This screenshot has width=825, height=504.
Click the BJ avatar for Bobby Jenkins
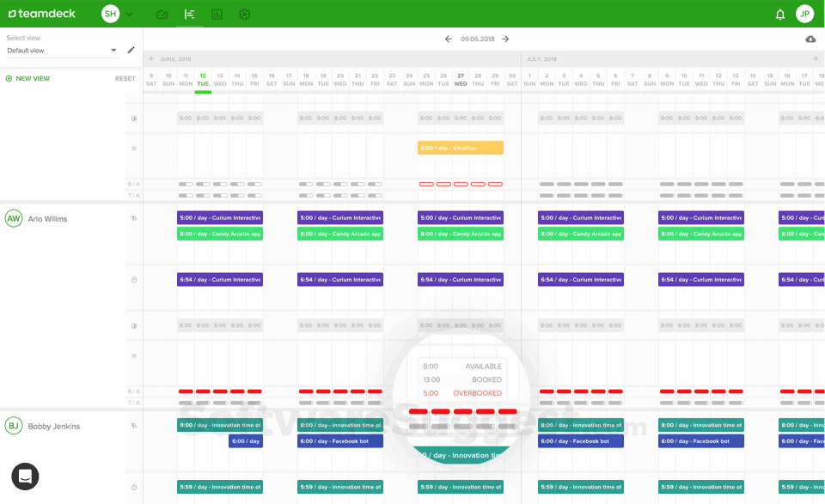(x=14, y=426)
